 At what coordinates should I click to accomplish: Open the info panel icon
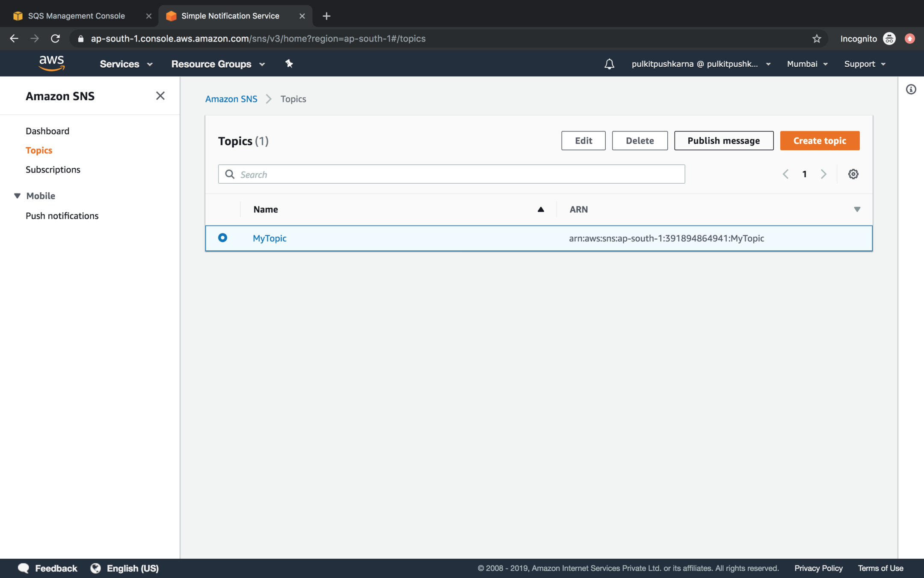[x=911, y=89]
